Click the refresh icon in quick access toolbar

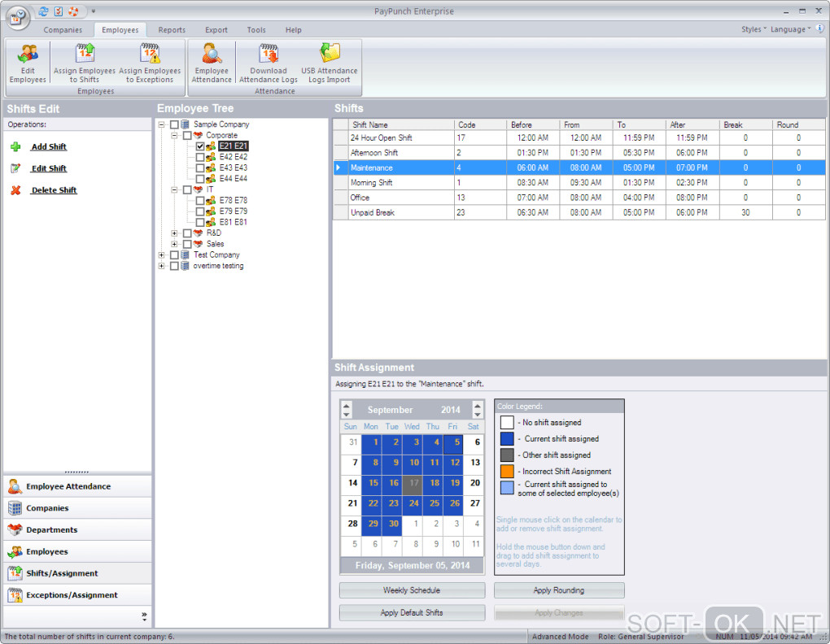click(43, 11)
